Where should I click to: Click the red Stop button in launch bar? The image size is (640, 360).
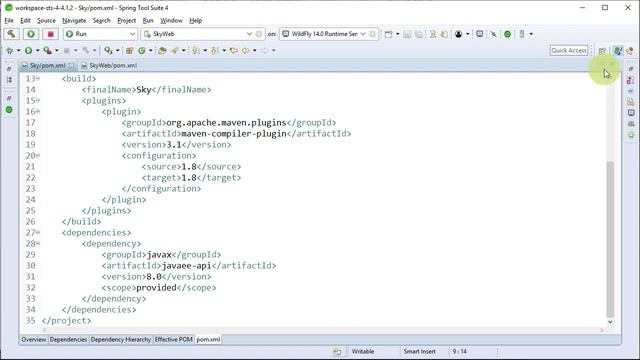click(51, 34)
